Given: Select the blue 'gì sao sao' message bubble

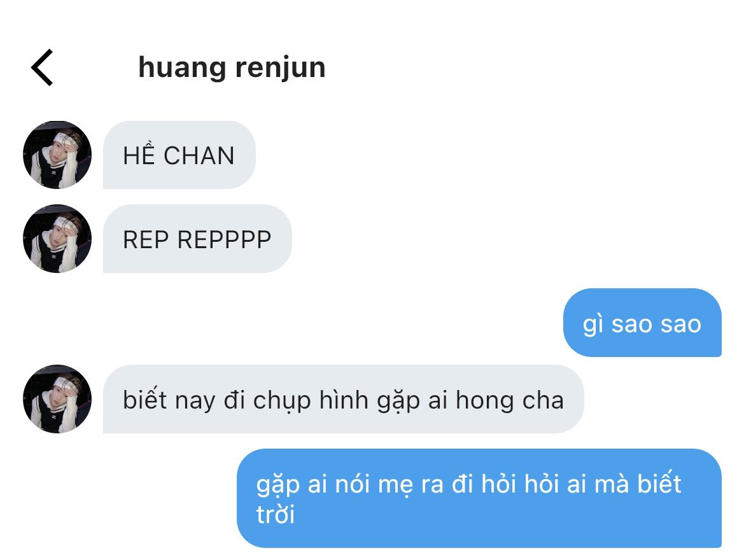Looking at the screenshot, I should 642,322.
